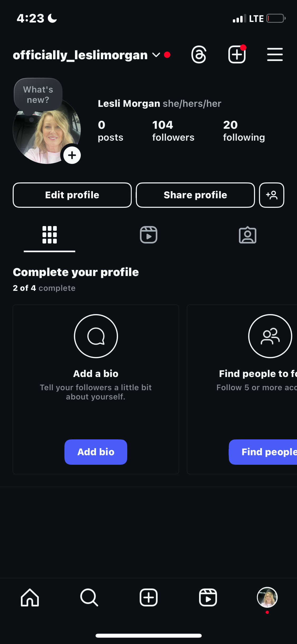Tap the Find people button

click(x=263, y=452)
